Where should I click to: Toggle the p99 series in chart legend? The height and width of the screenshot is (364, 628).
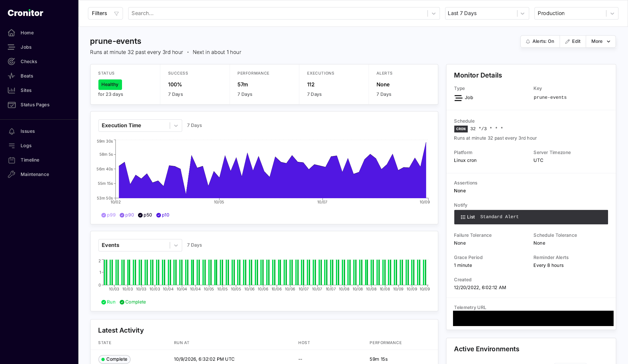point(109,215)
